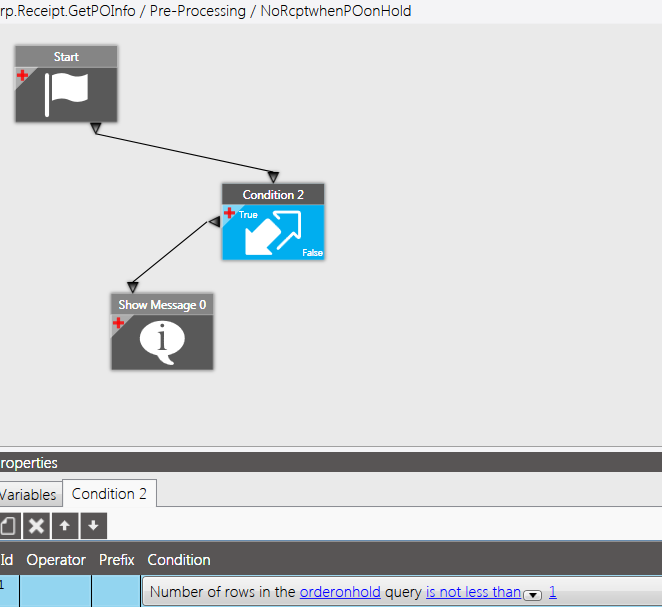The width and height of the screenshot is (662, 607).
Task: Click the Pre-Processing breadcrumb text
Action: 198,11
